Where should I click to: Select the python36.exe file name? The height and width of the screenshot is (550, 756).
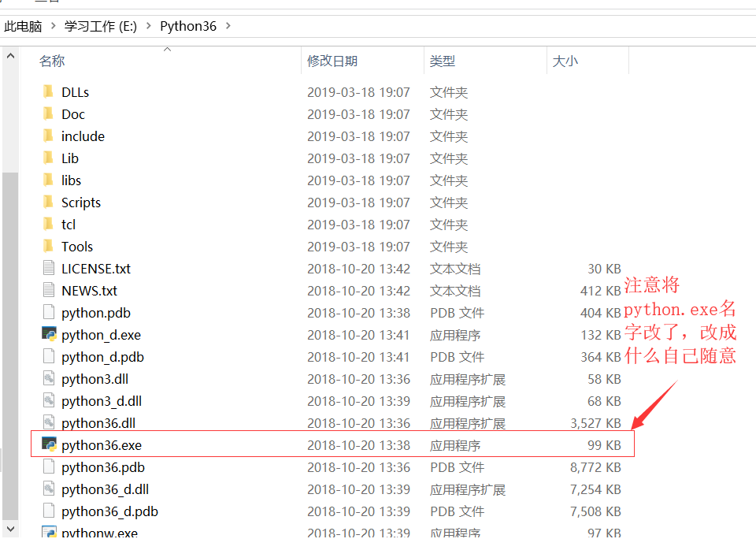(x=102, y=445)
